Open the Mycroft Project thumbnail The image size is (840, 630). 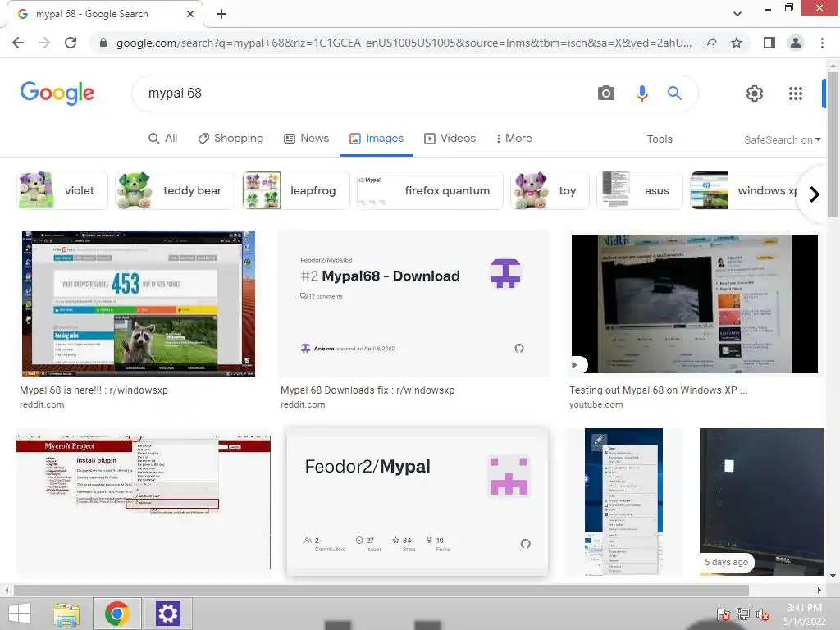click(144, 502)
